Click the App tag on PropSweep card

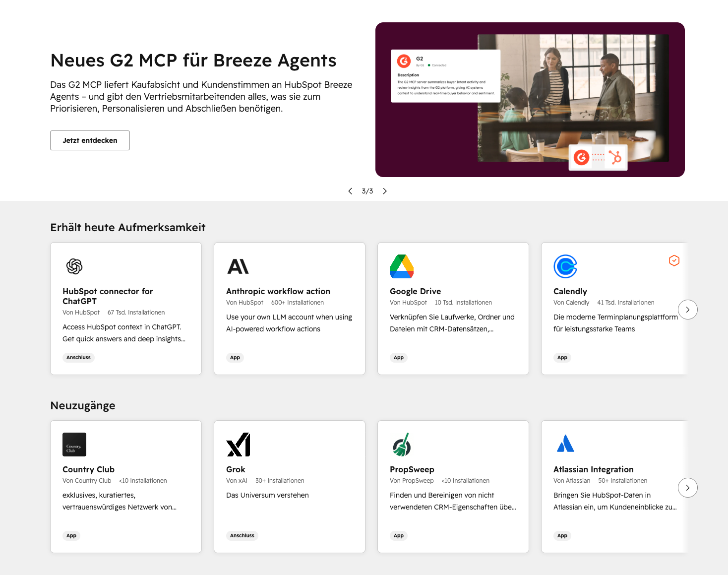(399, 536)
